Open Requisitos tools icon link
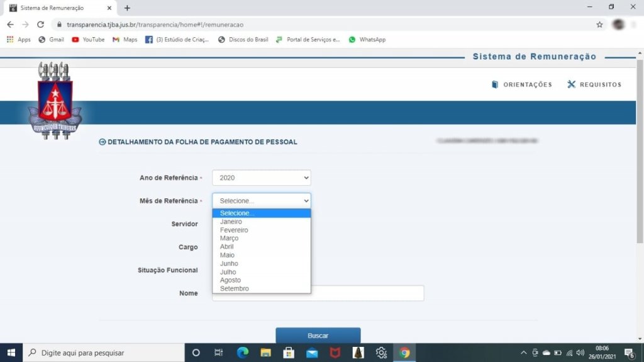644x362 pixels. 571,84
